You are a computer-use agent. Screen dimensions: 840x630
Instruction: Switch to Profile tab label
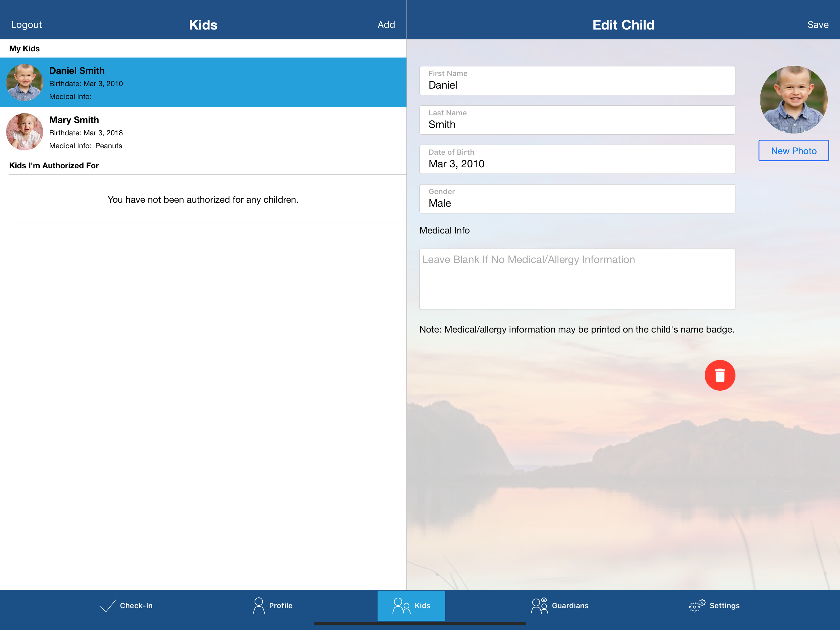click(x=281, y=605)
